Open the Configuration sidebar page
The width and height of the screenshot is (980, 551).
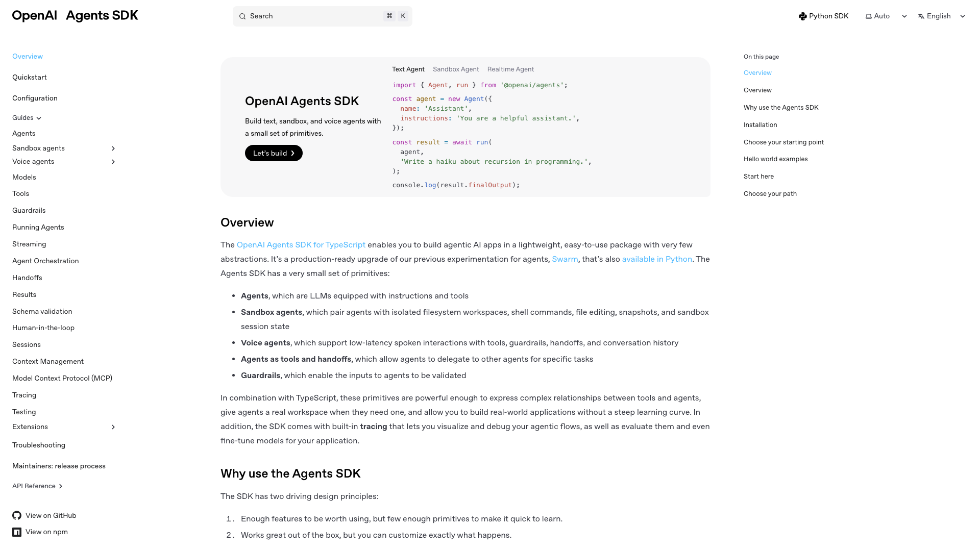click(35, 98)
